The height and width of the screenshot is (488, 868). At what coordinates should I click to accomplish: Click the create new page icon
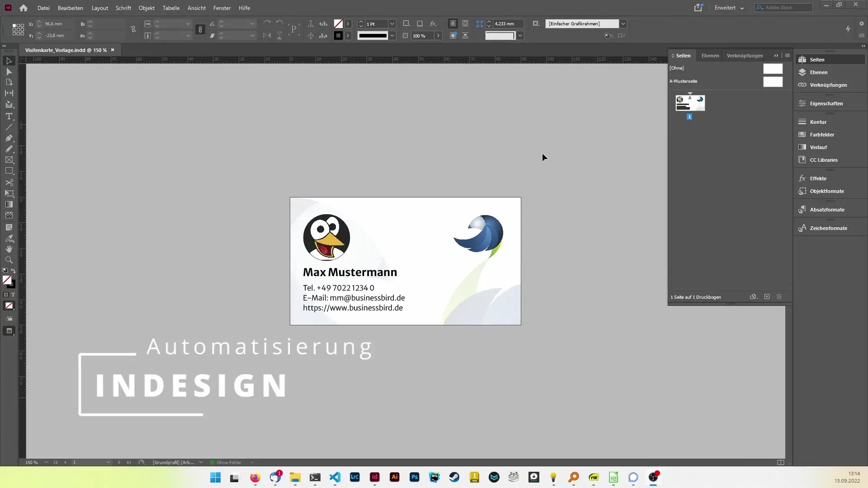[x=767, y=297]
